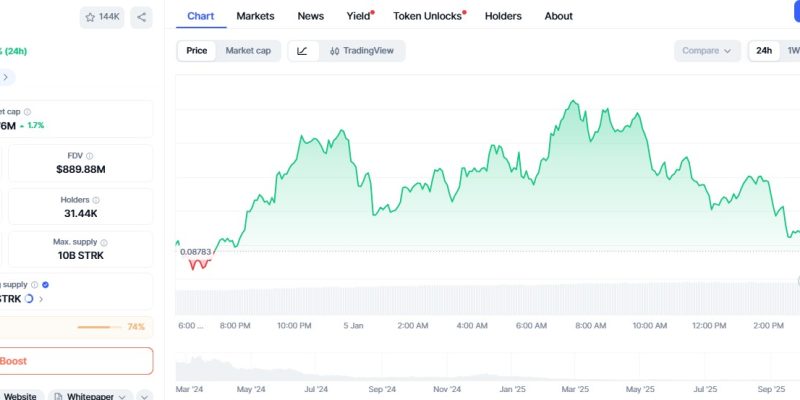Open the Website link
800x400 pixels.
20,396
